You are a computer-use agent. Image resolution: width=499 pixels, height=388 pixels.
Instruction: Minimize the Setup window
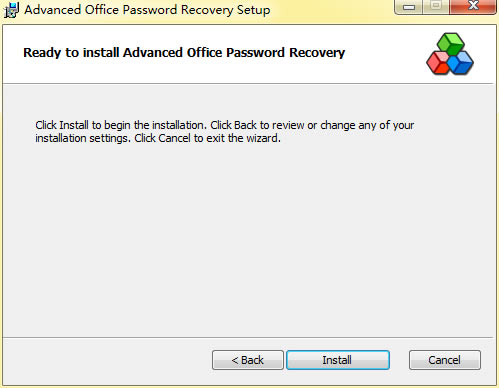409,6
